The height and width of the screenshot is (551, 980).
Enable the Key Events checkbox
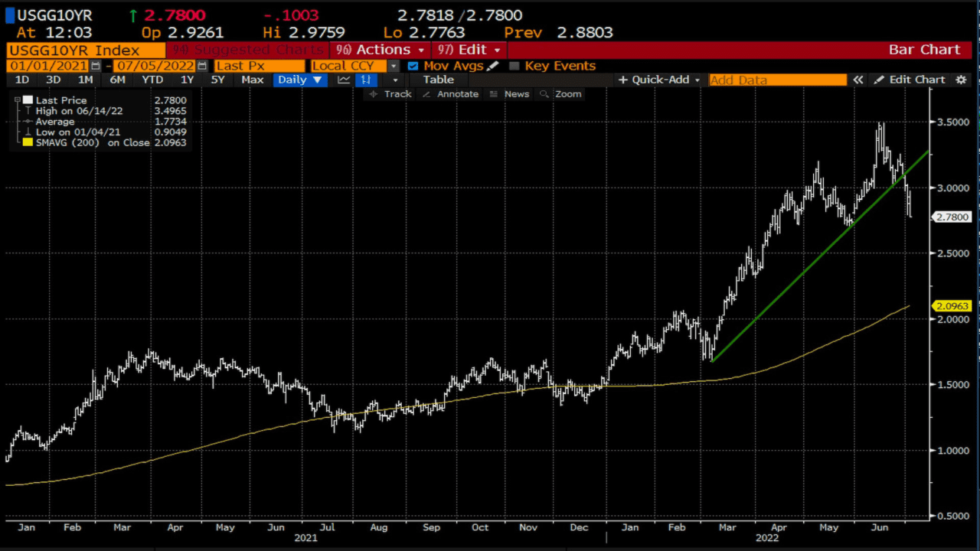(x=514, y=66)
